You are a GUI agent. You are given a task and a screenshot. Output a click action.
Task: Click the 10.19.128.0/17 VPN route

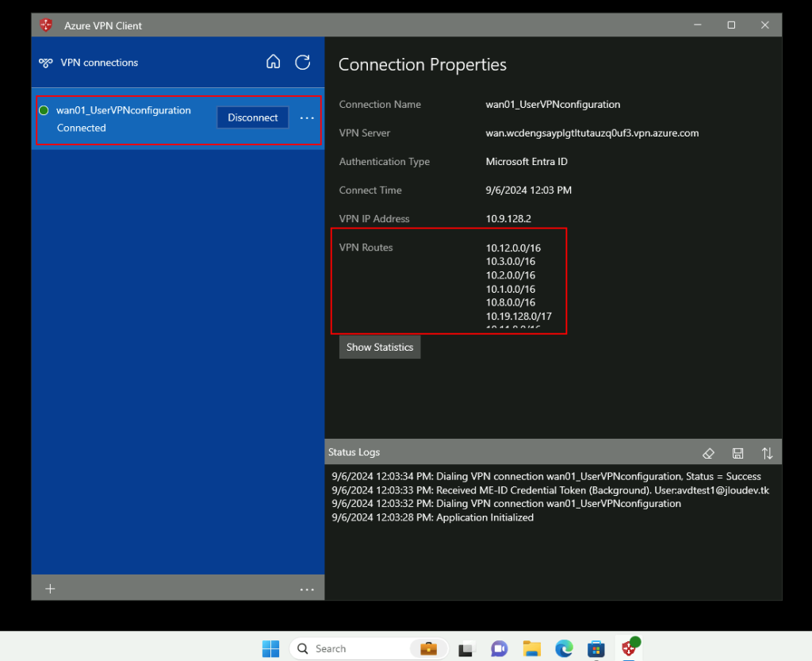click(x=519, y=316)
